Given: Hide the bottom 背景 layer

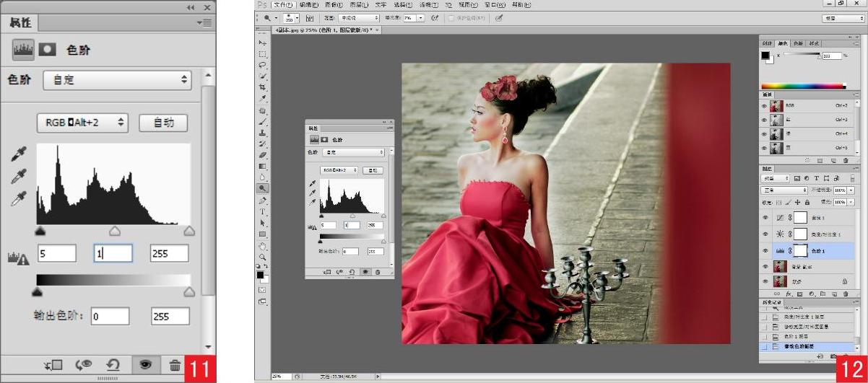Looking at the screenshot, I should click(x=765, y=282).
